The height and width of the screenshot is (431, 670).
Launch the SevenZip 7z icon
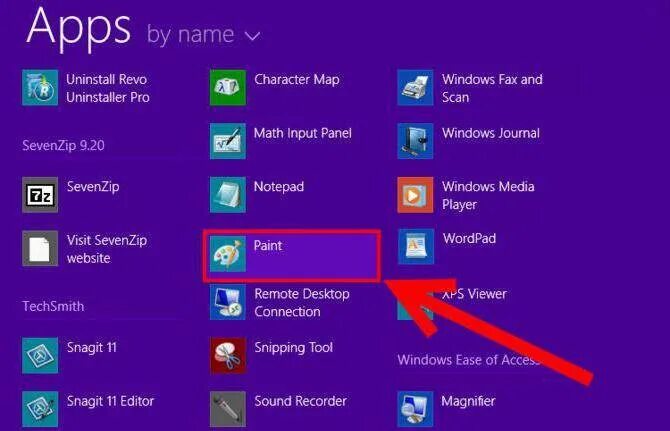click(x=40, y=195)
